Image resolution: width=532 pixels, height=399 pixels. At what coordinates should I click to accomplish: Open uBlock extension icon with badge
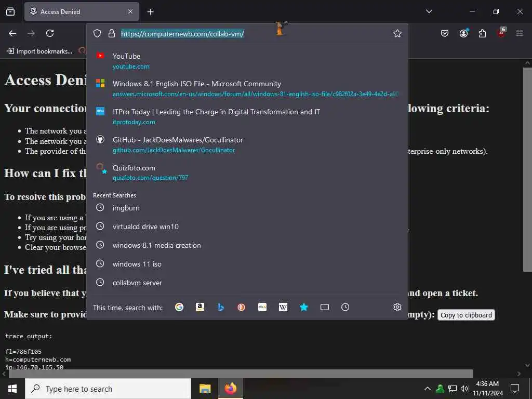(x=501, y=33)
